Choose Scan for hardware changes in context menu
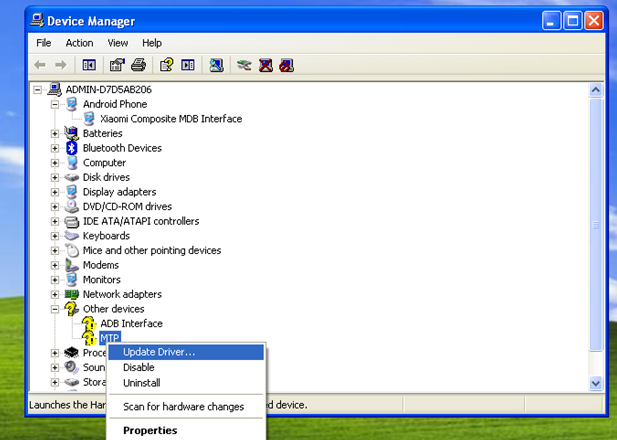The width and height of the screenshot is (617, 440). click(186, 407)
